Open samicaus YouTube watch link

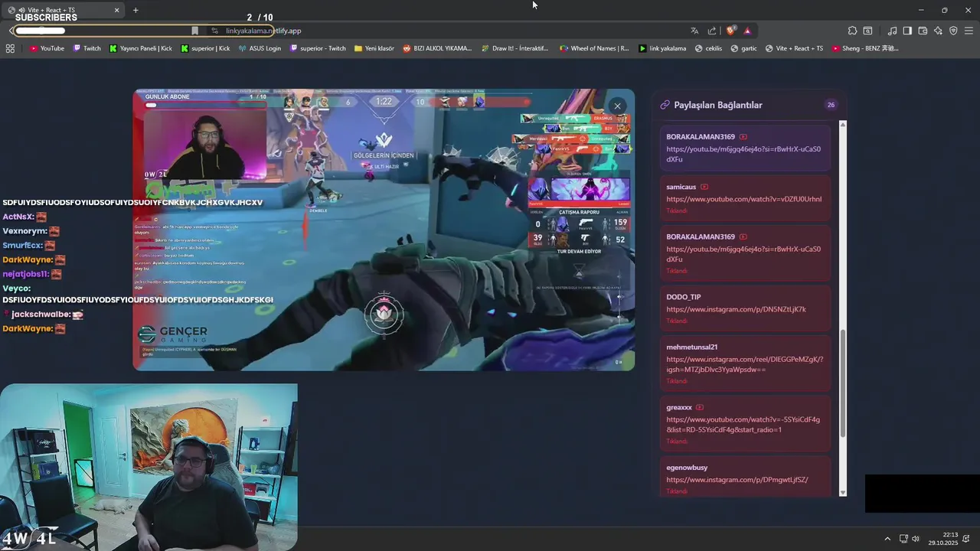[743, 199]
